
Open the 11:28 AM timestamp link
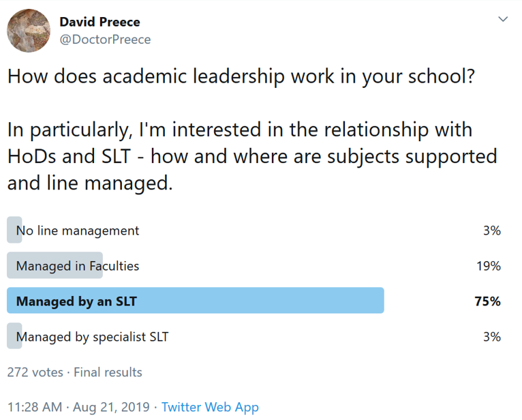[35, 407]
